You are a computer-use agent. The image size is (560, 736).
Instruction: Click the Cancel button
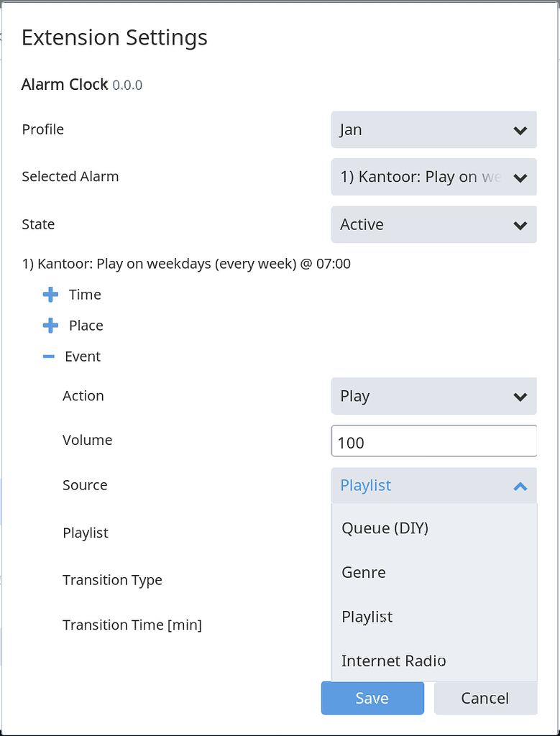pos(485,698)
